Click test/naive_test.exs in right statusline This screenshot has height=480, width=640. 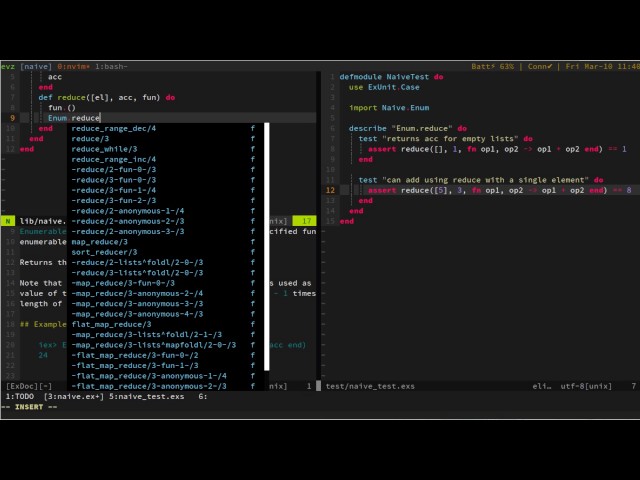(x=370, y=386)
